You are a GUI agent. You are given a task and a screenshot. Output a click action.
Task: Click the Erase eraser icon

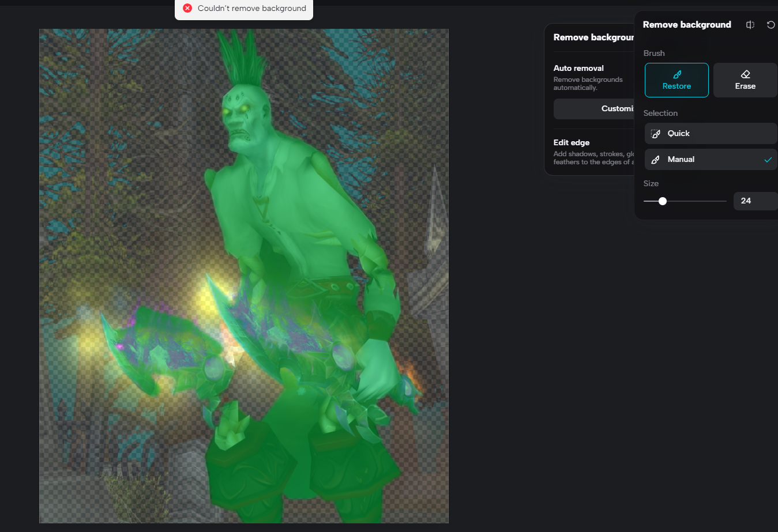(x=745, y=74)
